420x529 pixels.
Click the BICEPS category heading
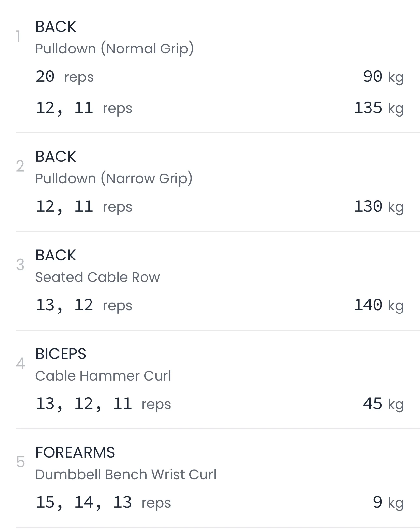point(61,354)
